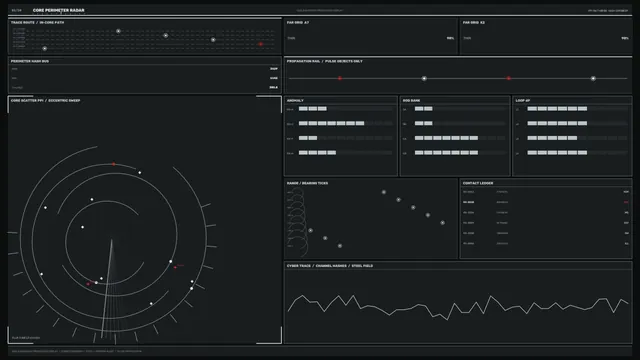Select the first Contact Ledger row
Image resolution: width=640 pixels, height=360 pixels.
tap(546, 192)
